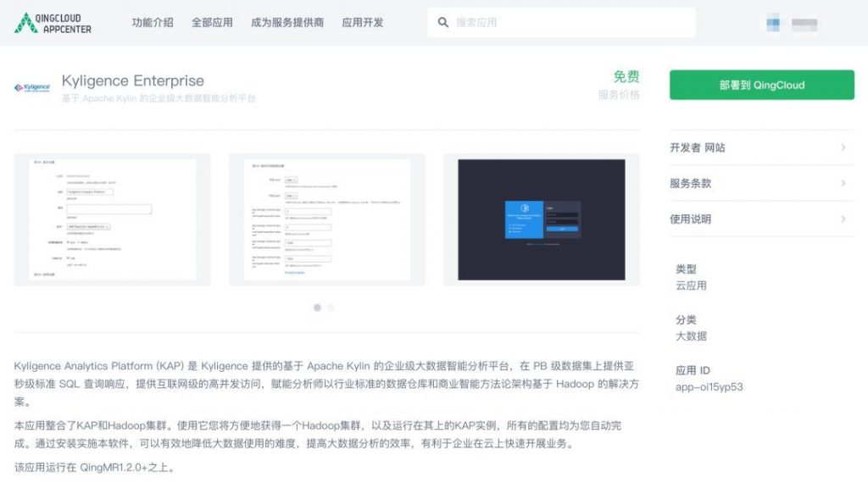Open the second settings screenshot thumbnail
The width and height of the screenshot is (868, 494).
pyautogui.click(x=326, y=219)
